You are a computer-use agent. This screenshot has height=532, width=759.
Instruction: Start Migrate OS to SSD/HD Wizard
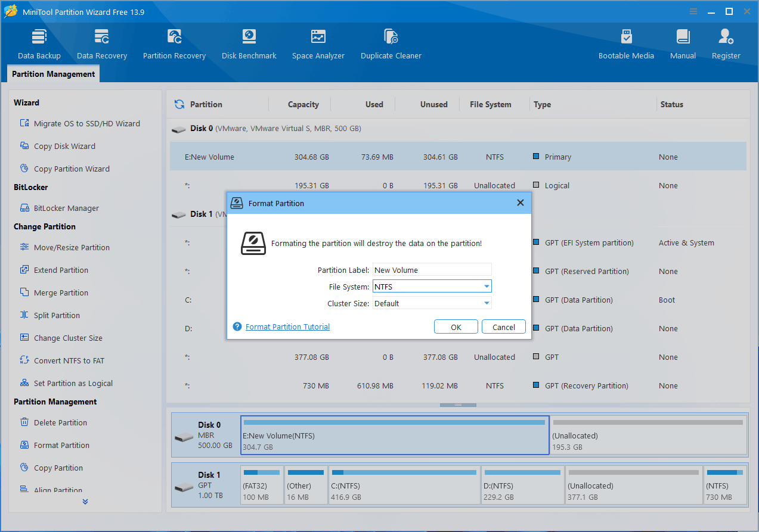(80, 123)
